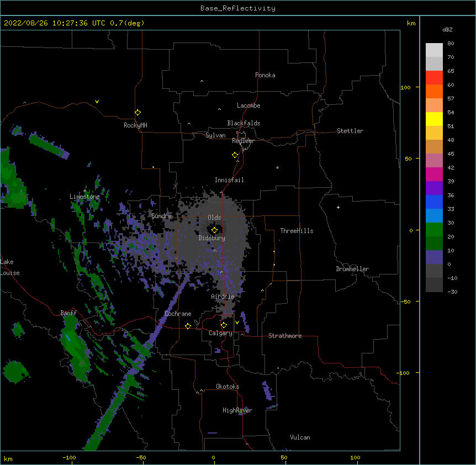Click the Sylvan label on the map

[x=215, y=135]
